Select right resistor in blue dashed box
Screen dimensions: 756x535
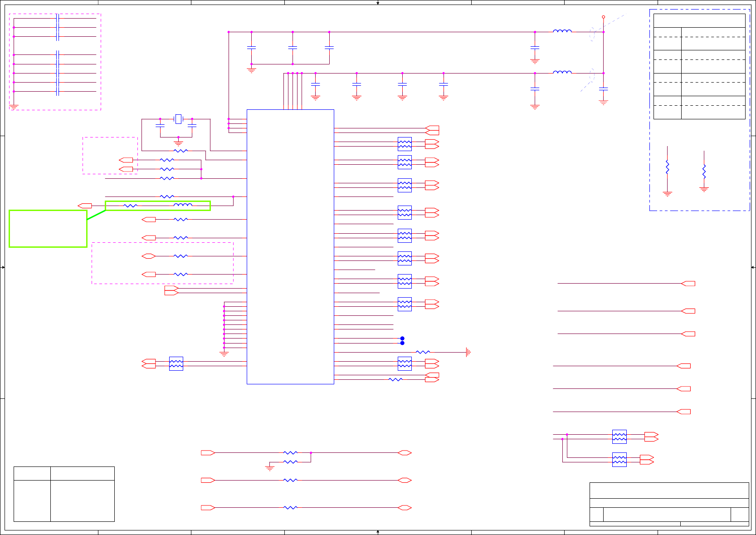(x=704, y=172)
